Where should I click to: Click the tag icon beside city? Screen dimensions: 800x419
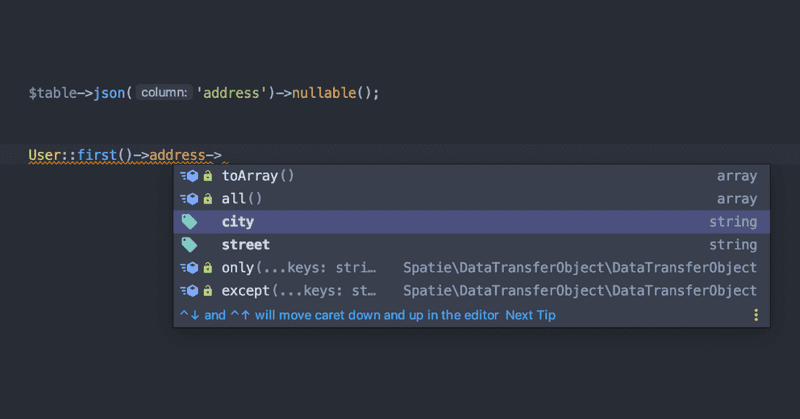point(189,221)
